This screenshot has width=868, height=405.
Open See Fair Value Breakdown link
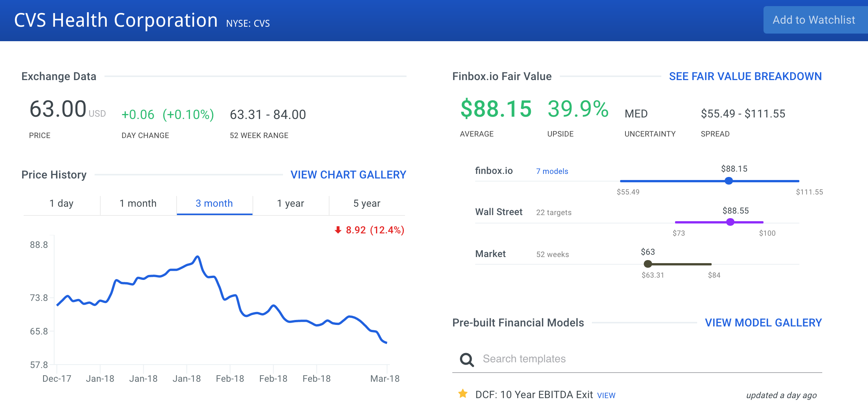pyautogui.click(x=745, y=76)
